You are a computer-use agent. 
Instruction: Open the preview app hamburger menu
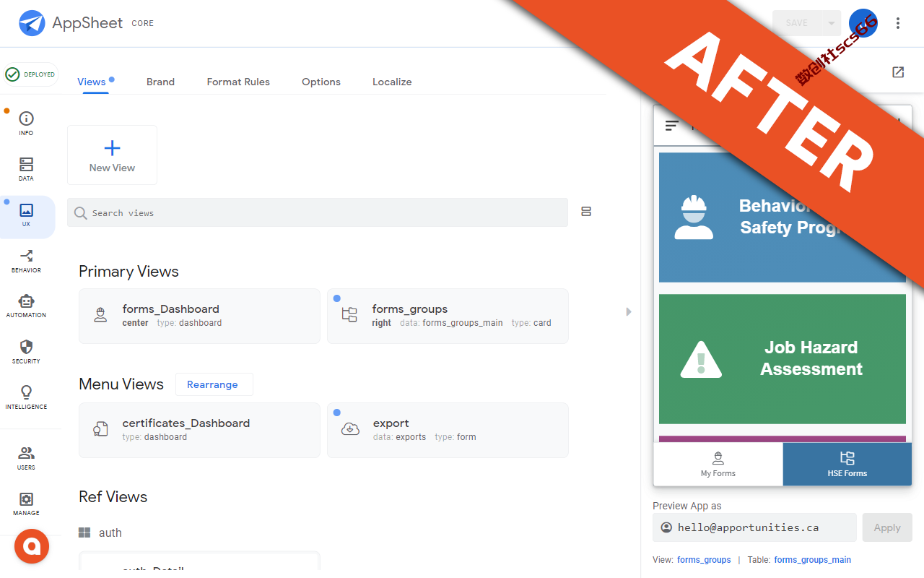[672, 126]
